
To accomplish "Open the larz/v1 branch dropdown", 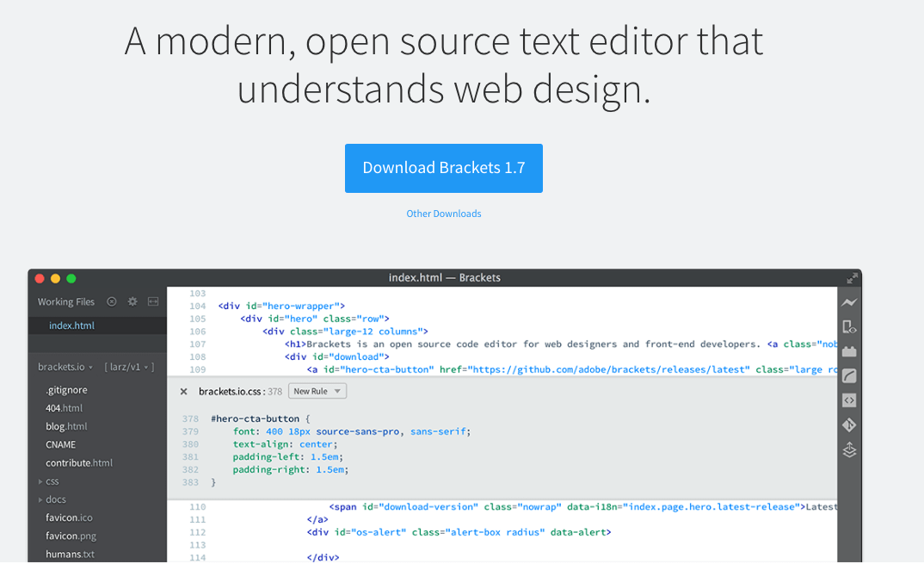I will click(129, 367).
